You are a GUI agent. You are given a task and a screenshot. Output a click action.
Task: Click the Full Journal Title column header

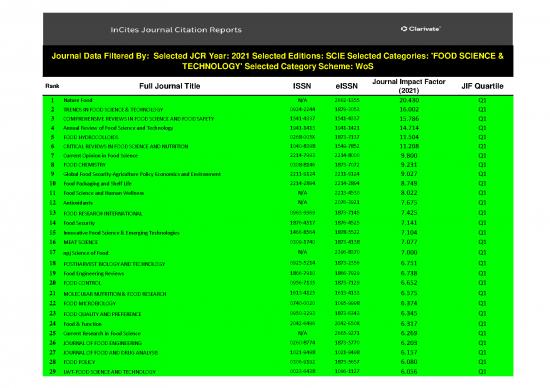170,86
